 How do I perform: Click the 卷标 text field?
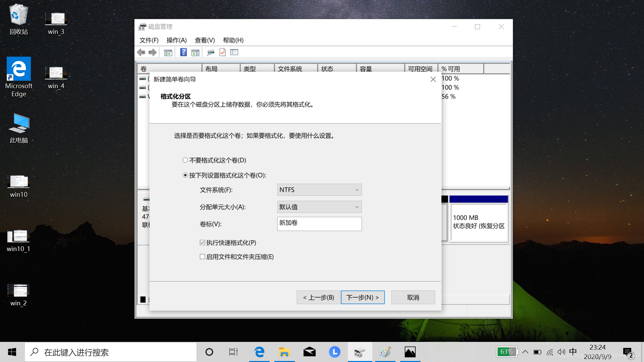(x=319, y=224)
